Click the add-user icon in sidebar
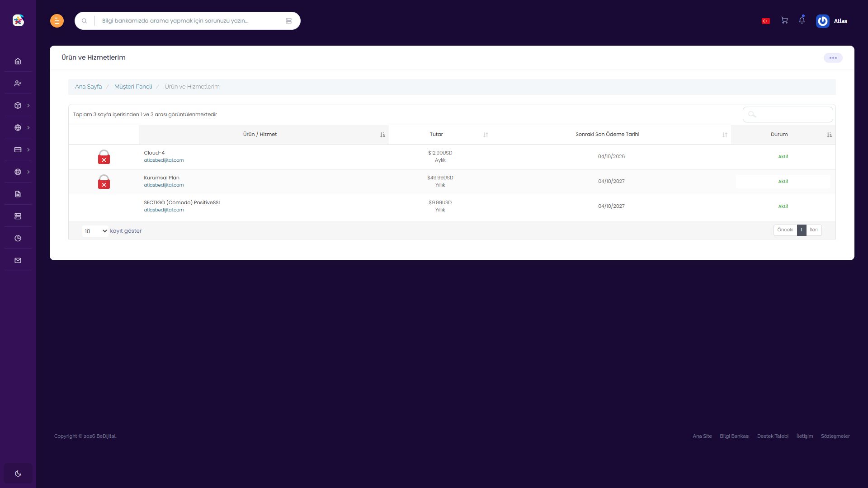The height and width of the screenshot is (488, 868). [x=18, y=83]
